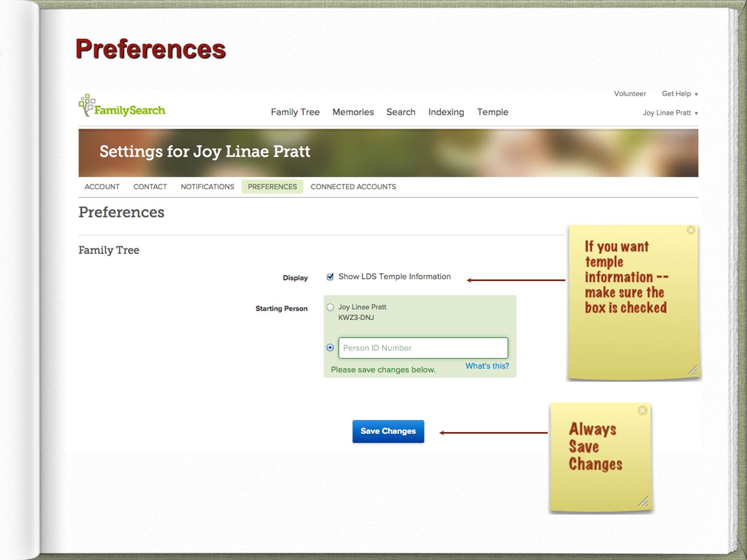
Task: Click into Person ID Number field
Action: point(423,348)
